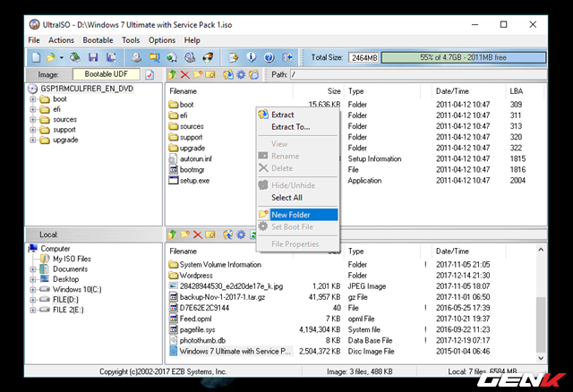The width and height of the screenshot is (573, 392).
Task: Choose Extract To... in context menu
Action: click(298, 127)
